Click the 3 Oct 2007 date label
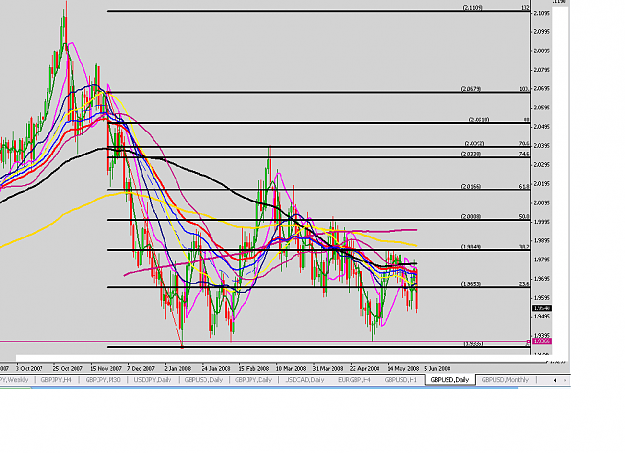The height and width of the screenshot is (453, 625). (29, 368)
